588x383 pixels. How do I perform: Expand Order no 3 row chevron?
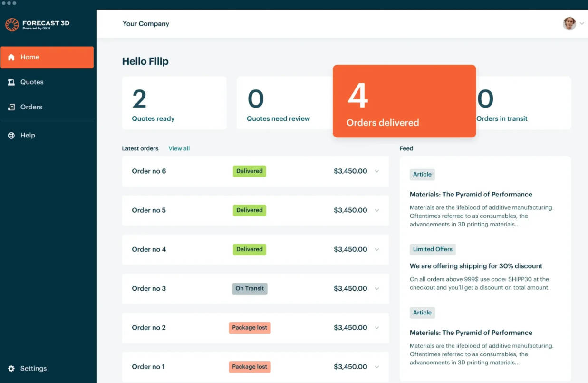377,289
